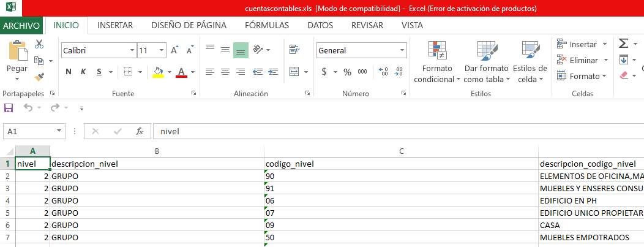Click the Cut (scissors) icon
The width and height of the screenshot is (644, 247).
tap(39, 44)
